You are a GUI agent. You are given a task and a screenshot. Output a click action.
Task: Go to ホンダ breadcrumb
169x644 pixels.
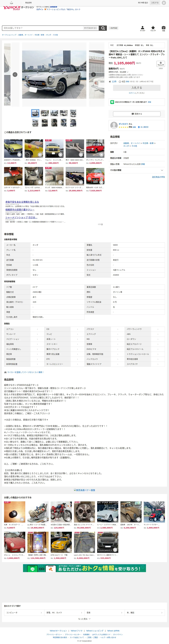[49, 35]
